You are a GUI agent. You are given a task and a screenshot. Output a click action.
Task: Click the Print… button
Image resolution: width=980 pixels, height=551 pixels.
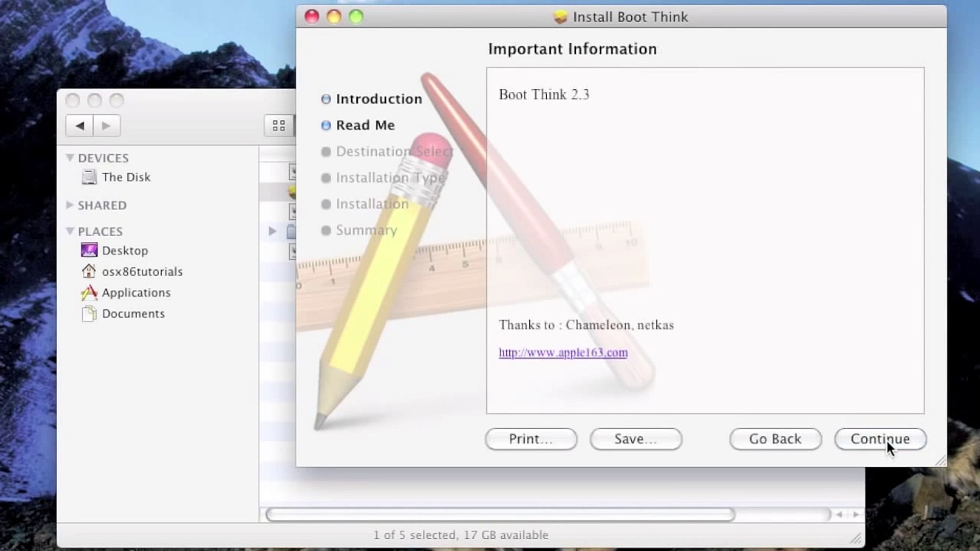tap(531, 439)
